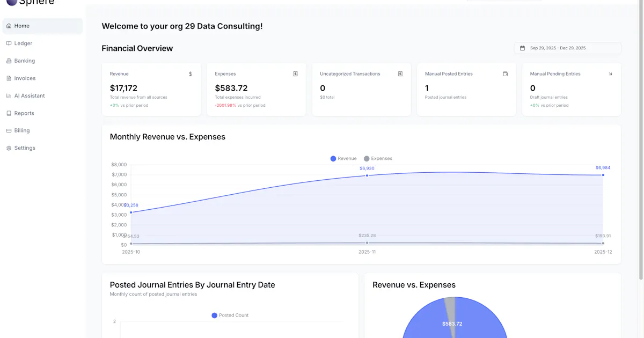Click the dollar sign icon on Revenue card
The width and height of the screenshot is (644, 338).
tap(190, 74)
